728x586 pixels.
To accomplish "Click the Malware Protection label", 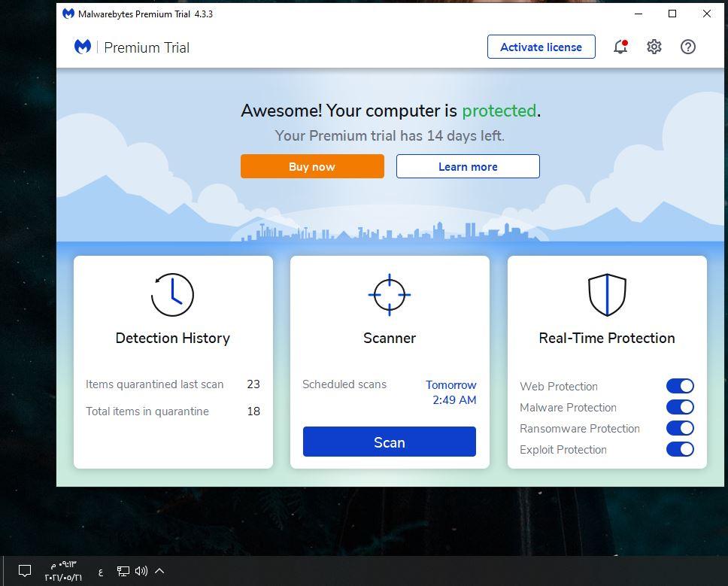I will point(568,407).
